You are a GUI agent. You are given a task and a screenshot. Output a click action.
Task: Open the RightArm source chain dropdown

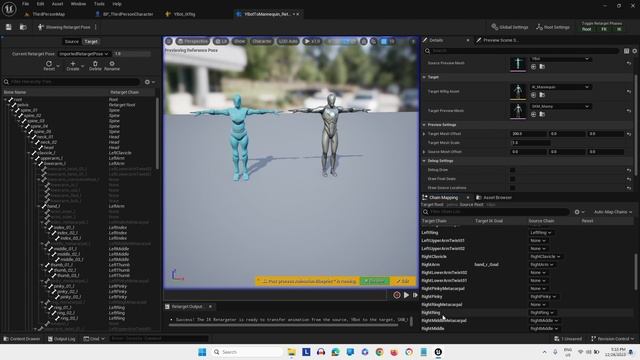click(x=542, y=264)
